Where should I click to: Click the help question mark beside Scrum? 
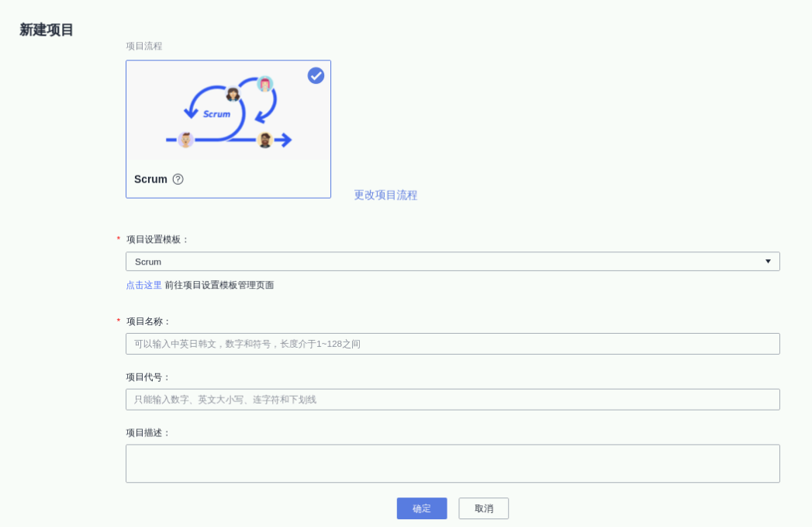[178, 179]
